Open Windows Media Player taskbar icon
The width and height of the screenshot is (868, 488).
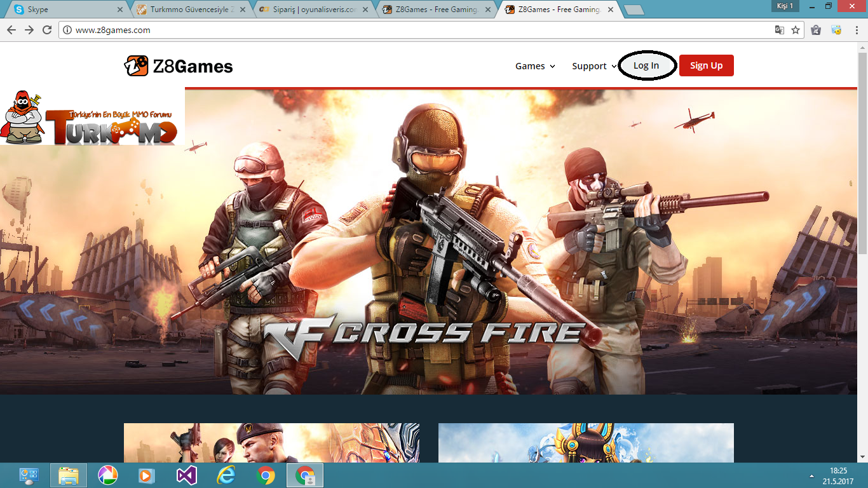click(x=147, y=475)
